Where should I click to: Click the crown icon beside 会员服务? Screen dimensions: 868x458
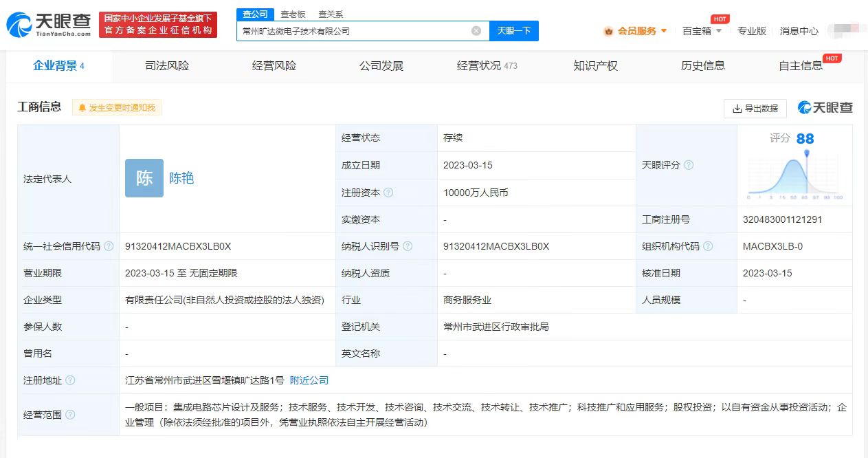pyautogui.click(x=608, y=32)
